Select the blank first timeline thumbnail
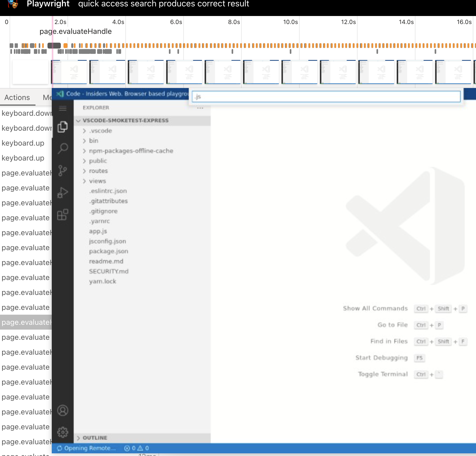The image size is (476, 456). click(x=30, y=72)
